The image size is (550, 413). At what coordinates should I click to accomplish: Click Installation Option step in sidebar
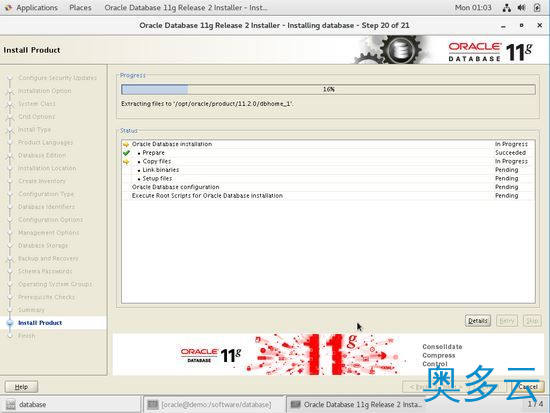pos(45,91)
